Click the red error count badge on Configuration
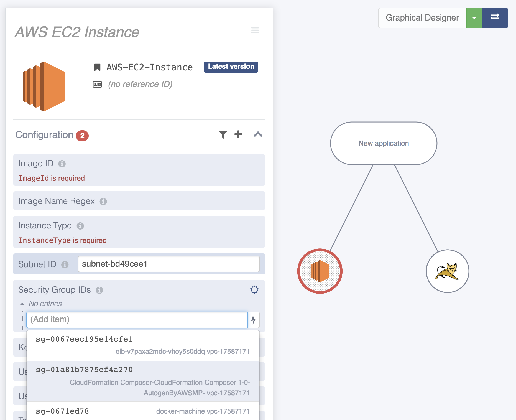Viewport: 516px width, 420px height. coord(82,136)
